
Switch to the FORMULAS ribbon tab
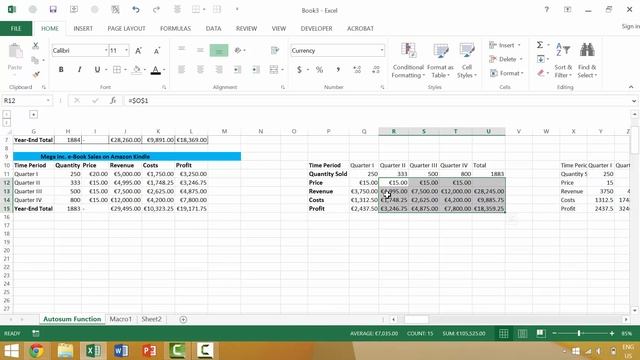coord(176,29)
